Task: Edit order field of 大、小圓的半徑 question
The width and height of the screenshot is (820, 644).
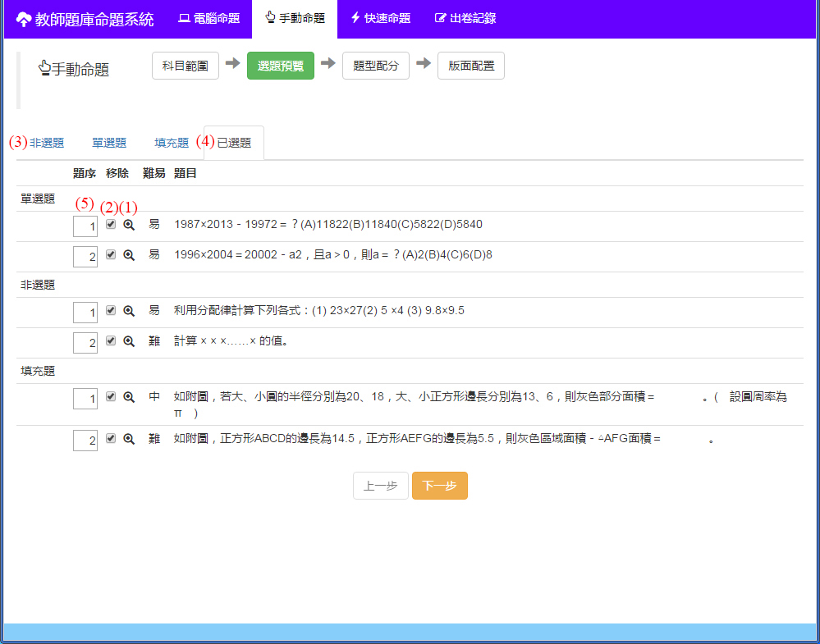Action: [85, 399]
